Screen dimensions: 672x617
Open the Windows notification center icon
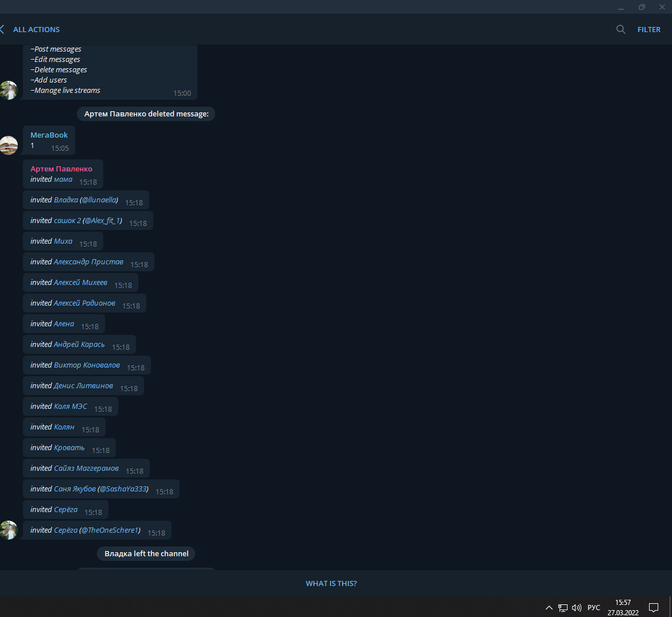[x=653, y=608]
